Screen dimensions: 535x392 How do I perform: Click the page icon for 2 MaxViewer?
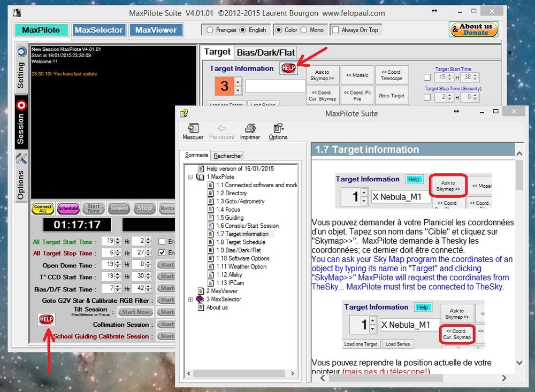[x=201, y=291]
